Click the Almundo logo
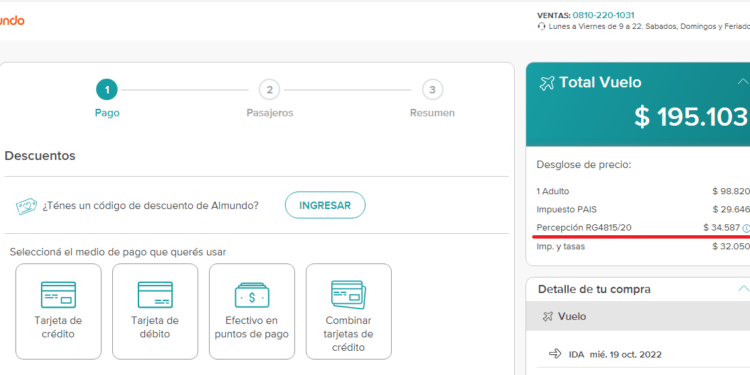The height and width of the screenshot is (375, 750). (12, 21)
